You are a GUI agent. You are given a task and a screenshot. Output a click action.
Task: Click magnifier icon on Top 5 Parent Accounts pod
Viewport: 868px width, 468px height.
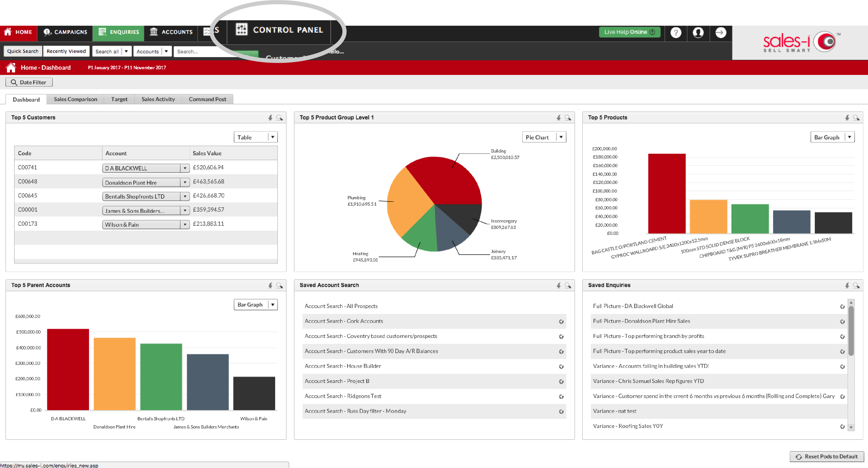(279, 285)
